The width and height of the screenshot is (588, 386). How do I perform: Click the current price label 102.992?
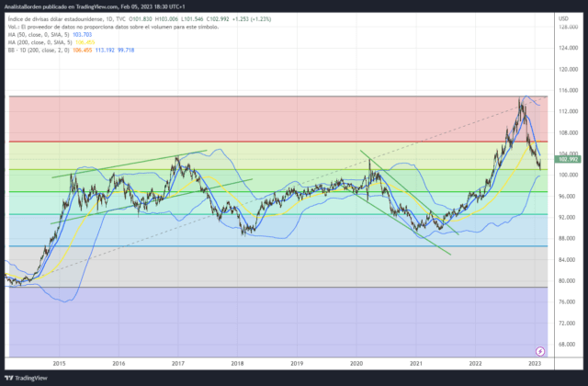click(x=568, y=159)
